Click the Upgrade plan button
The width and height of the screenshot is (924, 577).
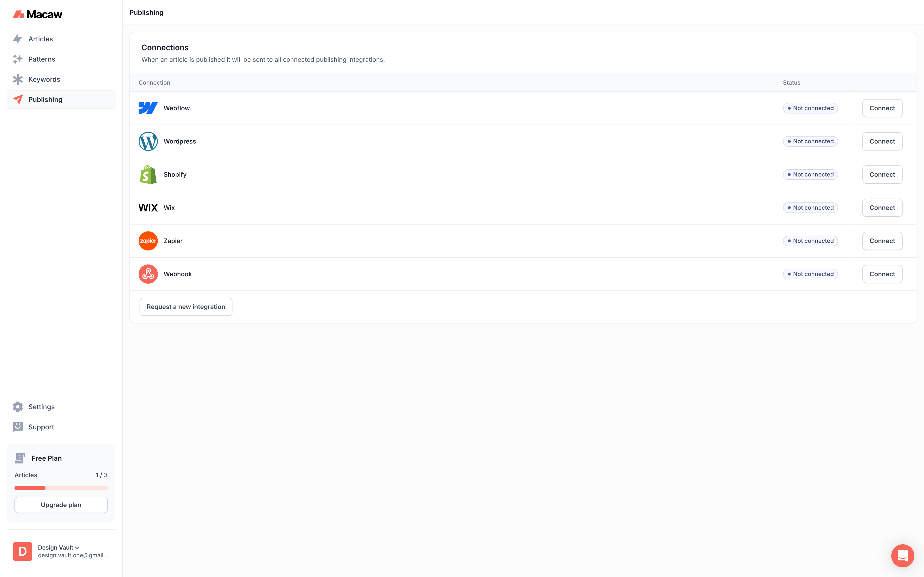tap(61, 505)
